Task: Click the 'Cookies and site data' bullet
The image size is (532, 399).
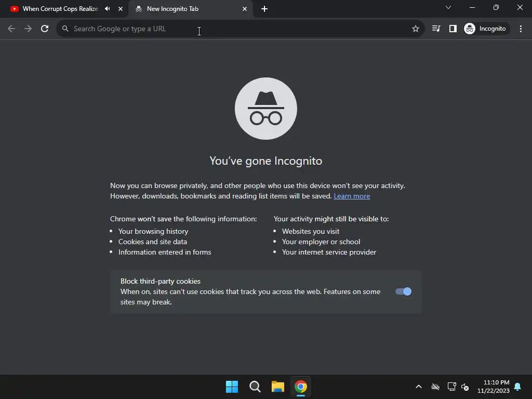Action: (x=153, y=242)
